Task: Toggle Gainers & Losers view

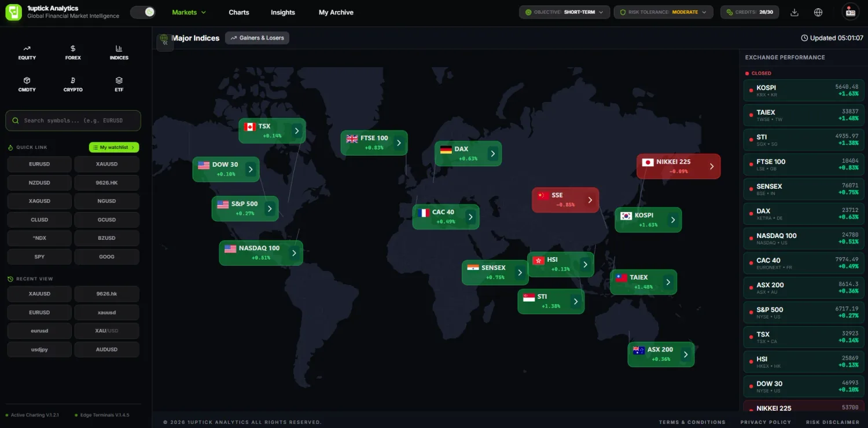Action: 258,38
